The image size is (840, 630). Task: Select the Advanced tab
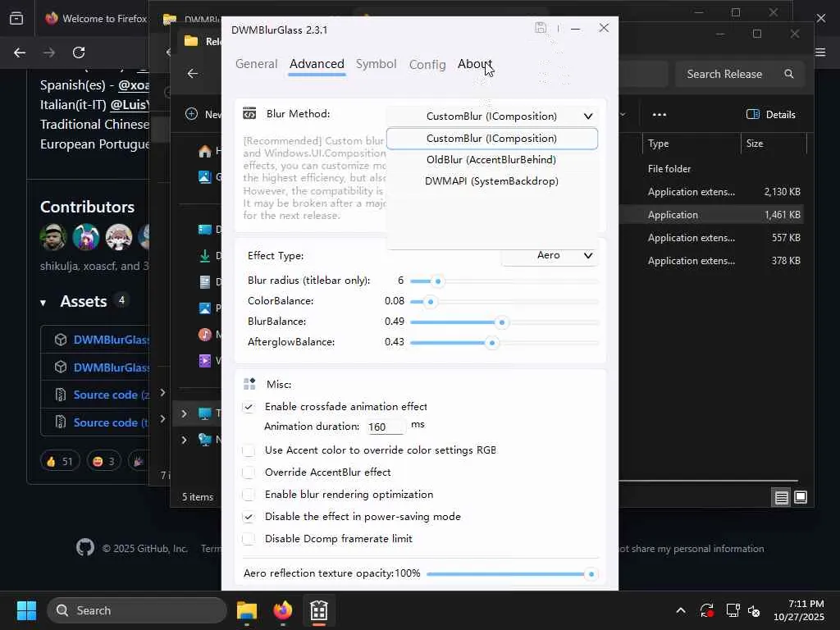click(317, 64)
